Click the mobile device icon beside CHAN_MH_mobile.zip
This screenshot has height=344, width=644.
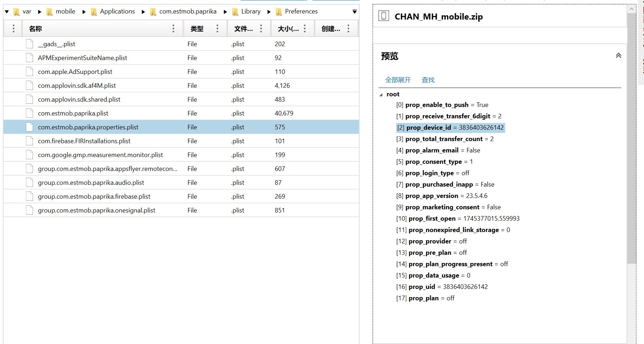coord(383,16)
